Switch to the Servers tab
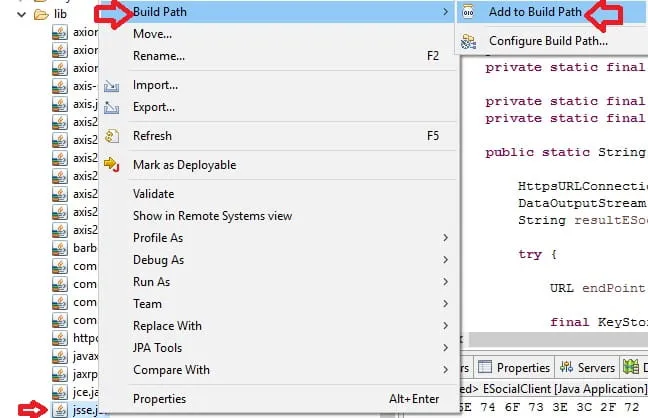The height and width of the screenshot is (418, 648). tap(590, 368)
